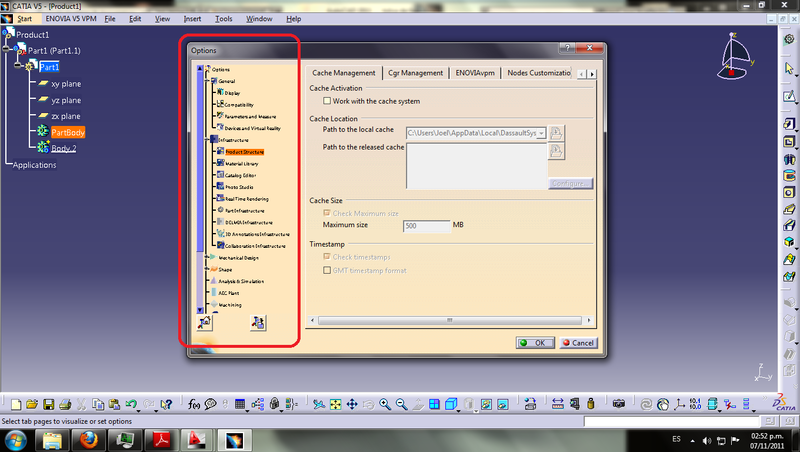Click the compass in the viewport
This screenshot has height=452, width=800.
(x=735, y=56)
